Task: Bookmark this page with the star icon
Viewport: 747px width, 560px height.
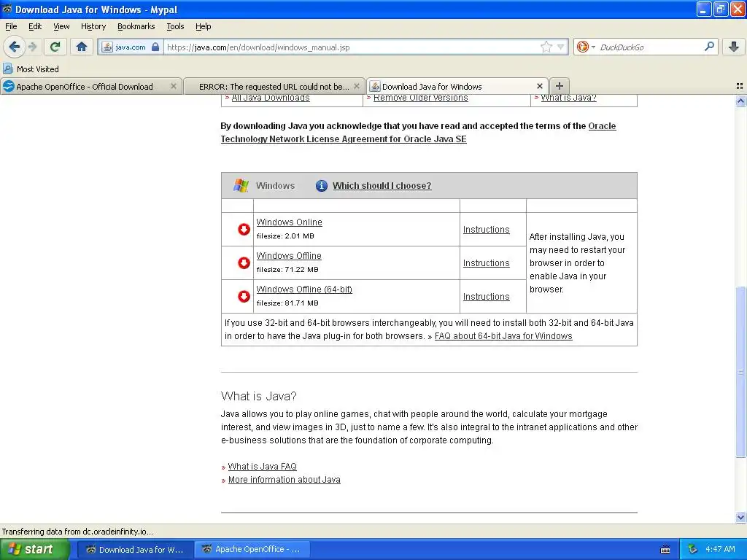Action: [546, 47]
